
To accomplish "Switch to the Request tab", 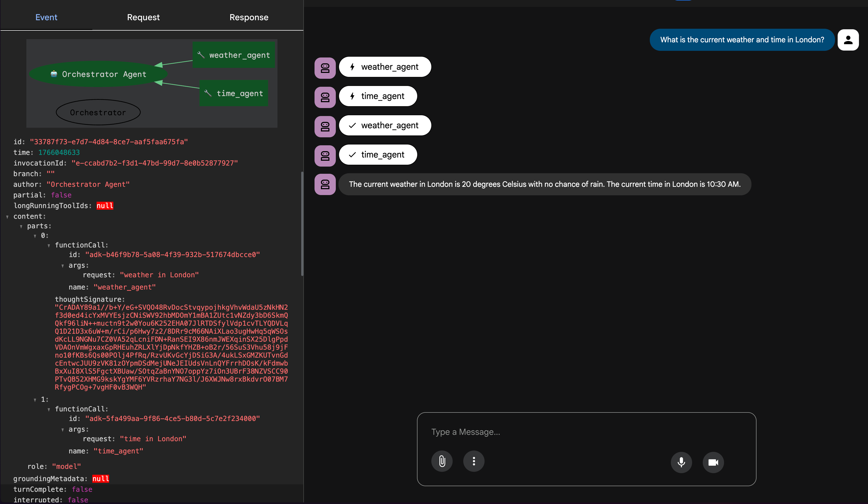I will click(143, 17).
